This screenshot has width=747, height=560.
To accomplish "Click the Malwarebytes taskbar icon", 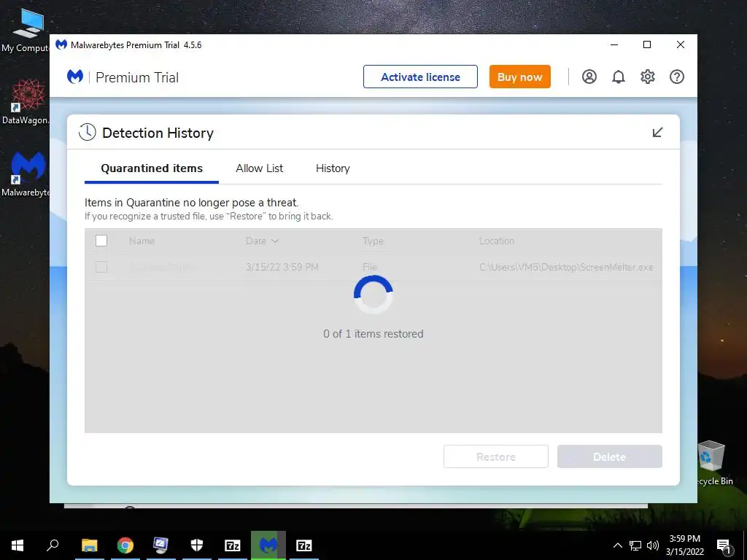I will pos(268,545).
